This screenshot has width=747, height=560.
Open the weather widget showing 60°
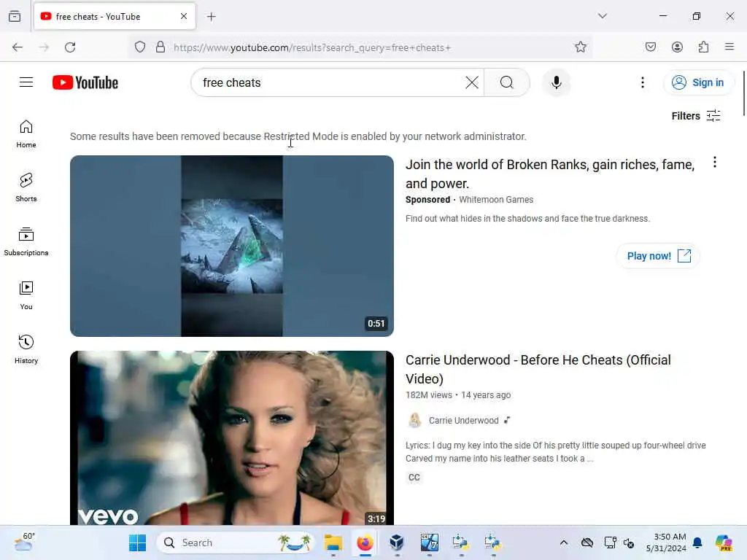[x=24, y=542]
